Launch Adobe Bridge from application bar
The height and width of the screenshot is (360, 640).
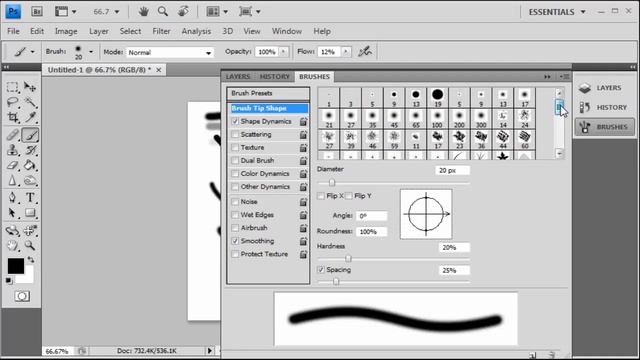click(37, 11)
